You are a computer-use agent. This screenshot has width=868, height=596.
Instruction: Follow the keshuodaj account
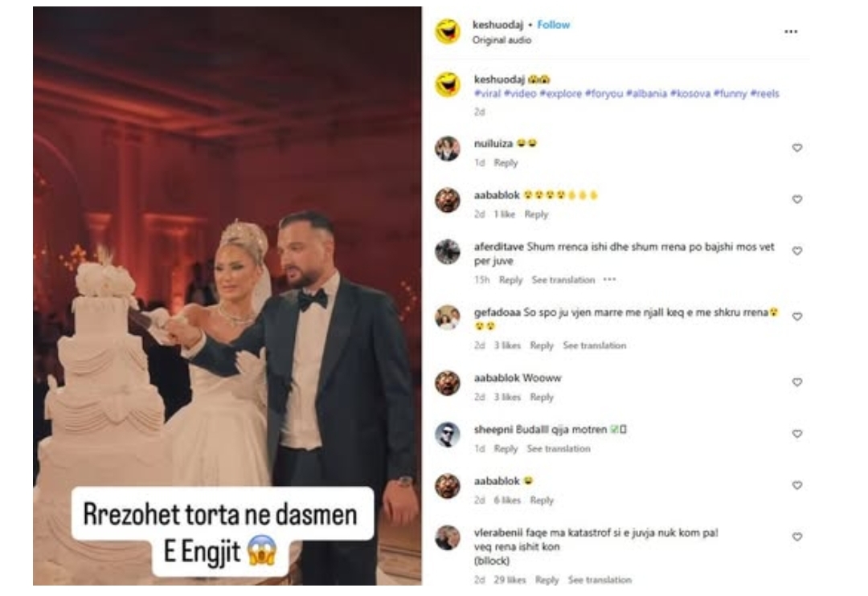553,25
